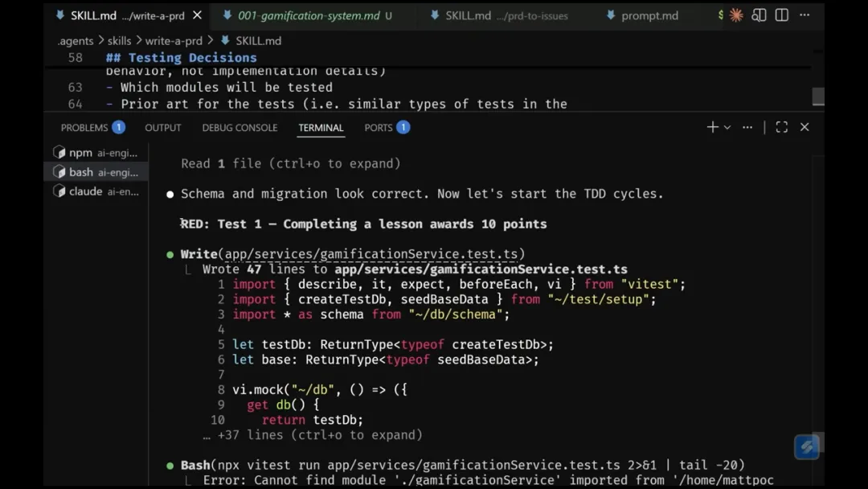Switch to DEBUG CONSOLE tab
The image size is (868, 489).
240,127
